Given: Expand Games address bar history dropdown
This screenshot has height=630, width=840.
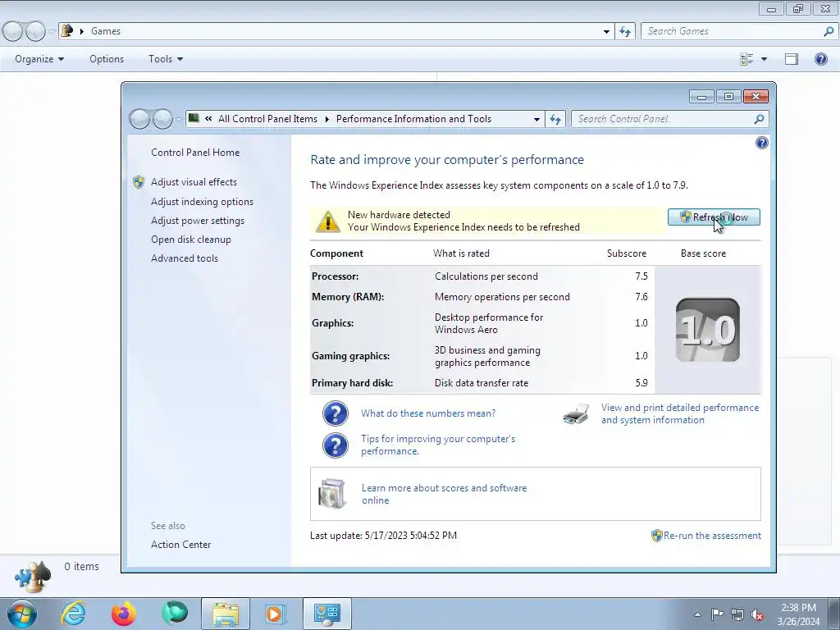Looking at the screenshot, I should click(x=606, y=31).
